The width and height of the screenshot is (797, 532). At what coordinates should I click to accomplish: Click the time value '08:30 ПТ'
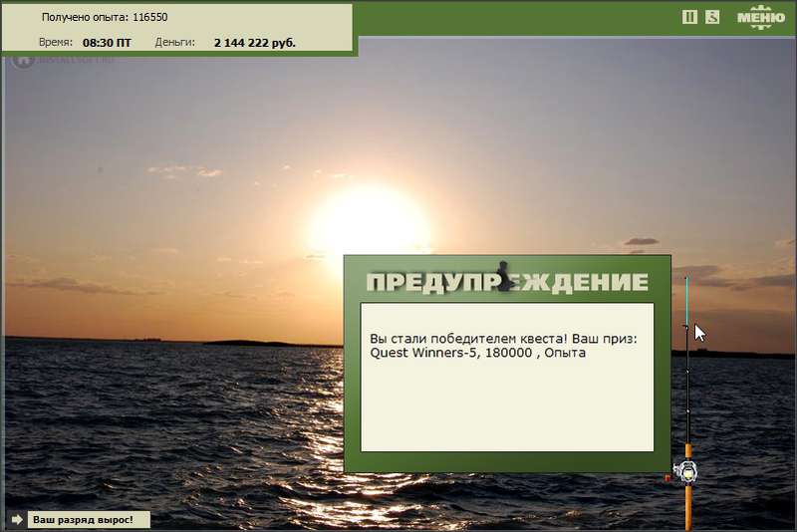pos(107,43)
